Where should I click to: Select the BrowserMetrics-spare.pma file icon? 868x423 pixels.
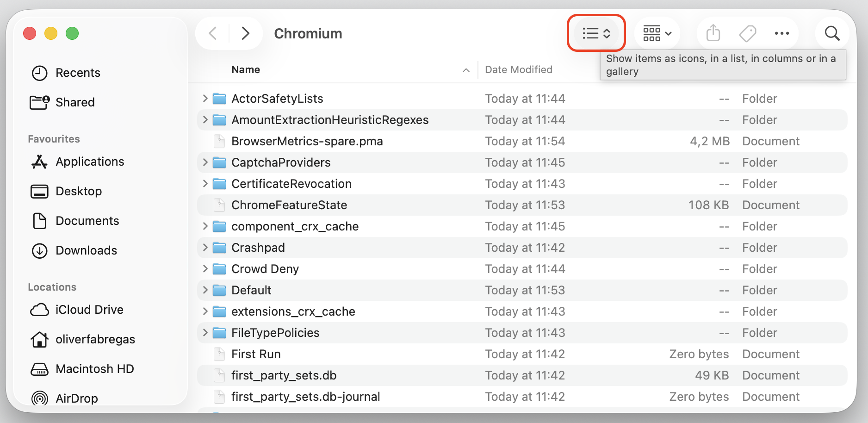(x=219, y=141)
